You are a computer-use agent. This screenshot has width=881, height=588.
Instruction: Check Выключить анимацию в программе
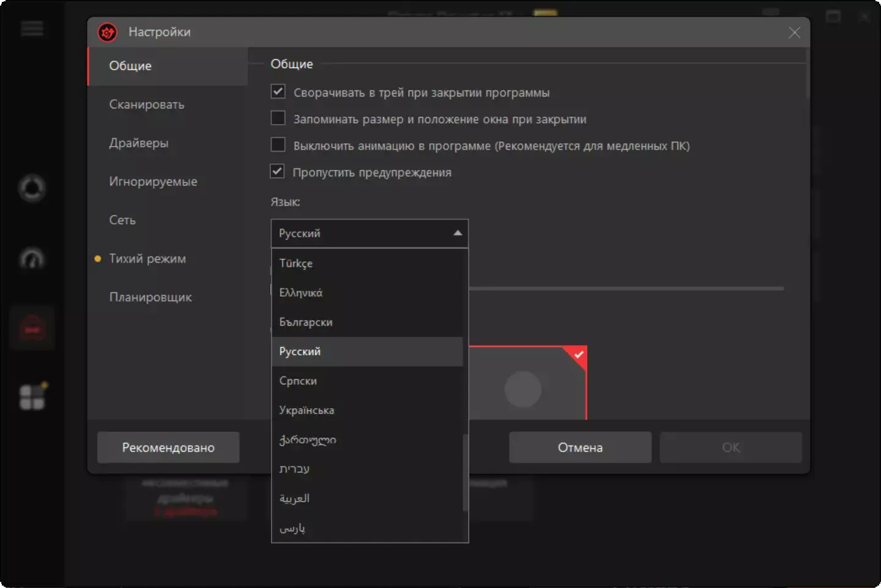click(278, 145)
